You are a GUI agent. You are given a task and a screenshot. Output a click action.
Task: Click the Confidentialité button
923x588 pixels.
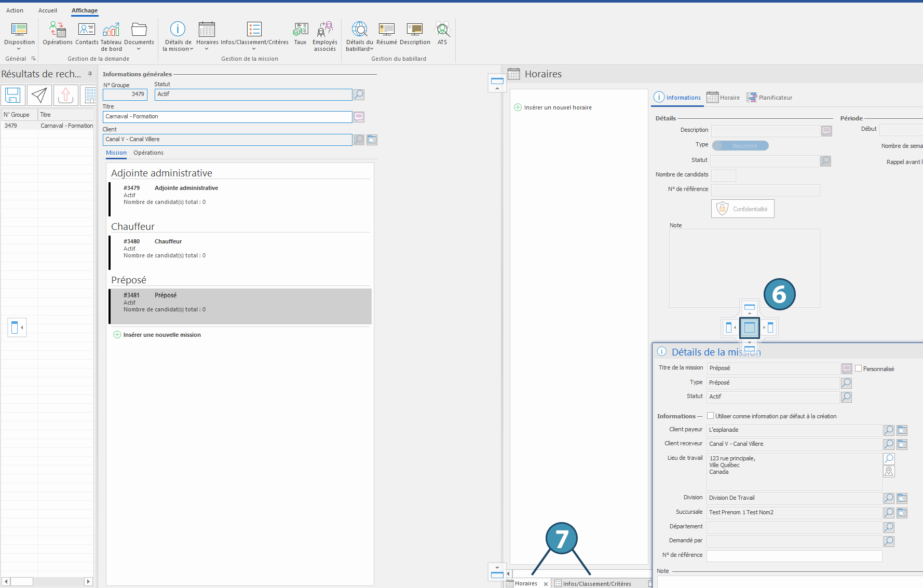(x=742, y=209)
